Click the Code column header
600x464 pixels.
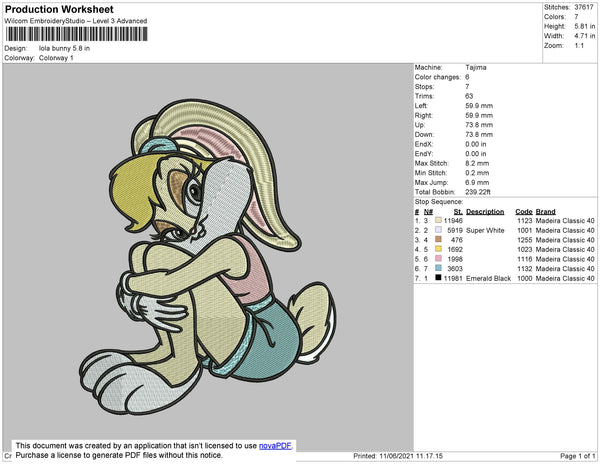point(524,212)
